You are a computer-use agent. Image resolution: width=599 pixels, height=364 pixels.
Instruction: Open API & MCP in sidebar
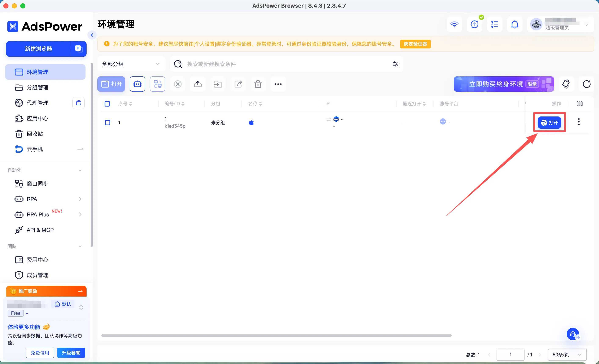(45, 230)
